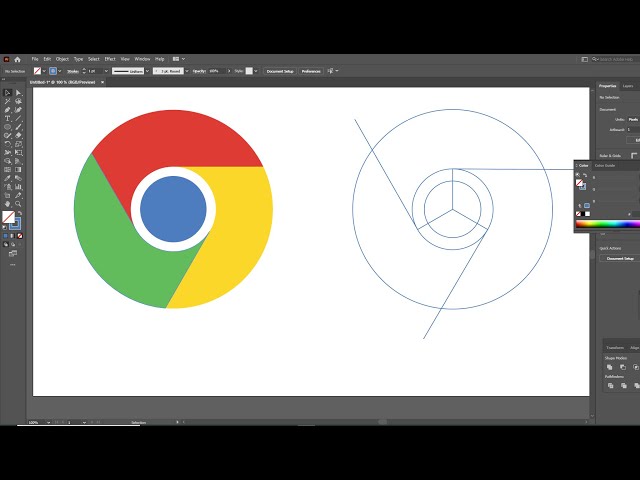Choose the Gradient tool
This screenshot has width=640, height=480.
(18, 170)
